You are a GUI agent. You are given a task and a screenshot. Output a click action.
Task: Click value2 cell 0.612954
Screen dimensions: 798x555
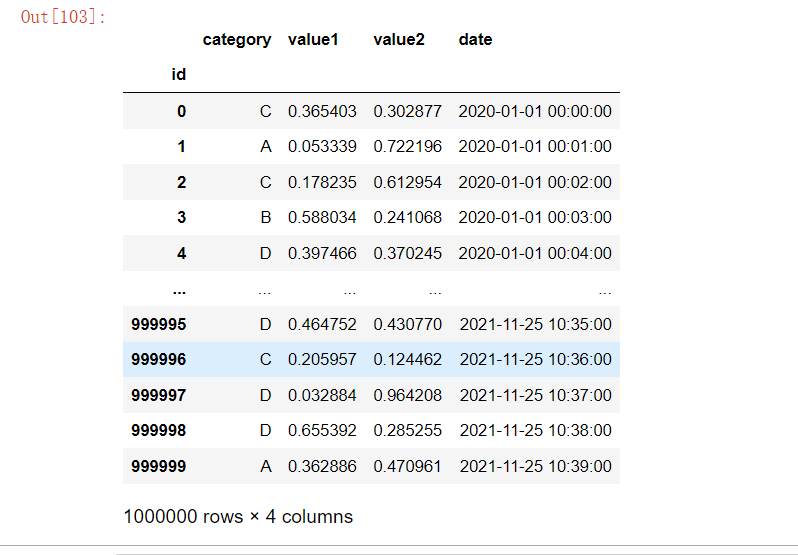[408, 182]
